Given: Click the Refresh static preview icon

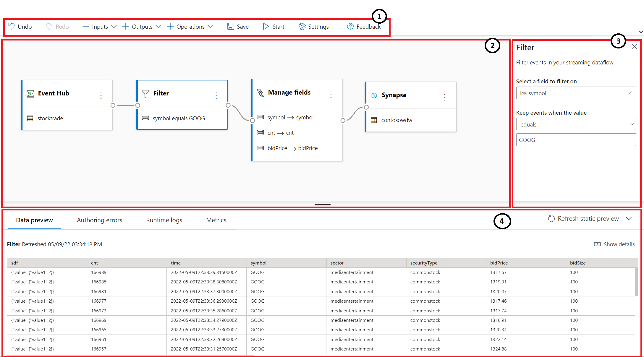Looking at the screenshot, I should tap(551, 219).
